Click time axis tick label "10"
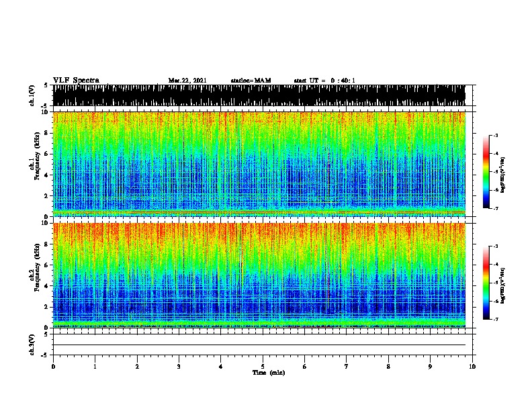The width and height of the screenshot is (532, 411). pos(472,367)
